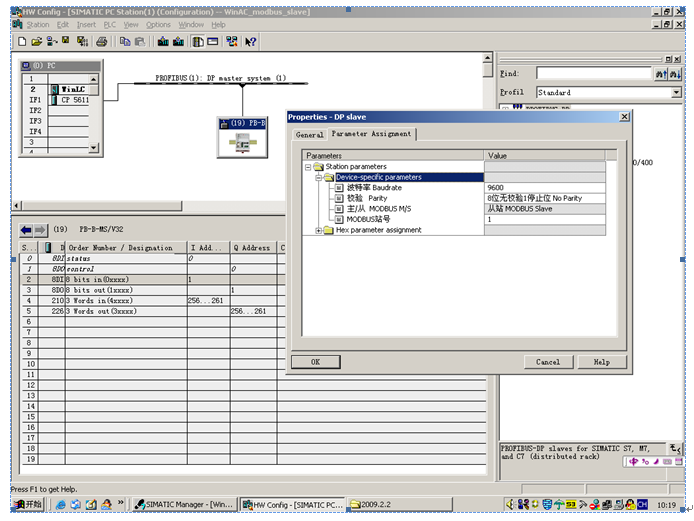The height and width of the screenshot is (521, 694).
Task: Click the back navigation arrow above table
Action: click(26, 229)
